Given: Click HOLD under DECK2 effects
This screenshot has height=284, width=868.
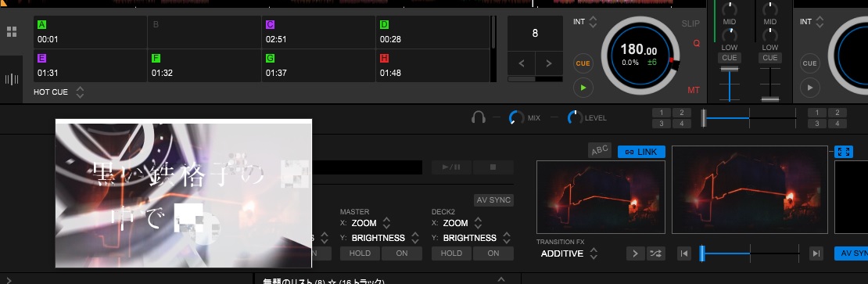Looking at the screenshot, I should 451,253.
